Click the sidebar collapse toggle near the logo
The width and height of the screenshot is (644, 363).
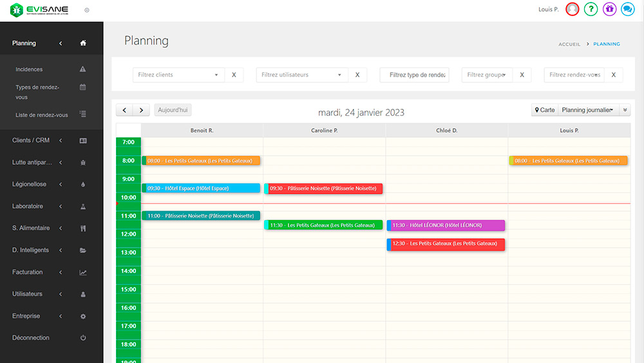tap(87, 10)
